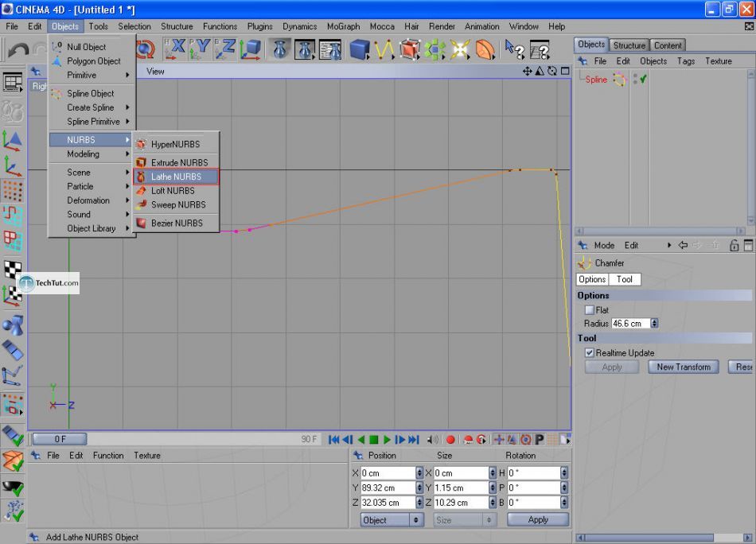The height and width of the screenshot is (544, 756).
Task: Click the Position Y input field
Action: pyautogui.click(x=388, y=488)
